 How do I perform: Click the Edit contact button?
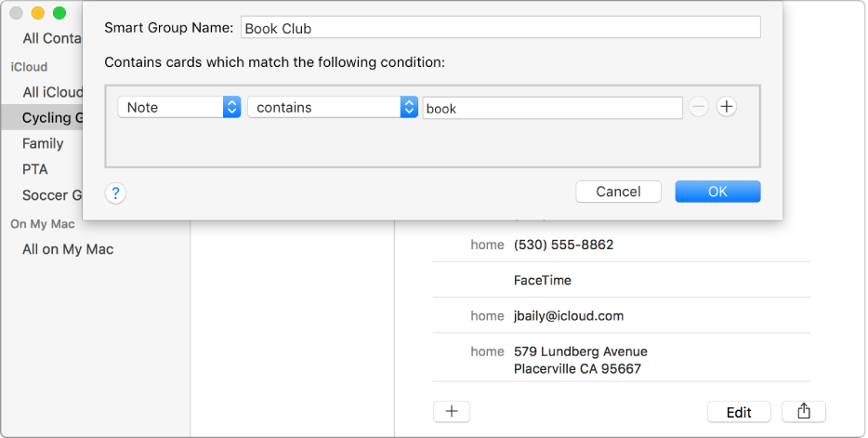click(x=739, y=412)
